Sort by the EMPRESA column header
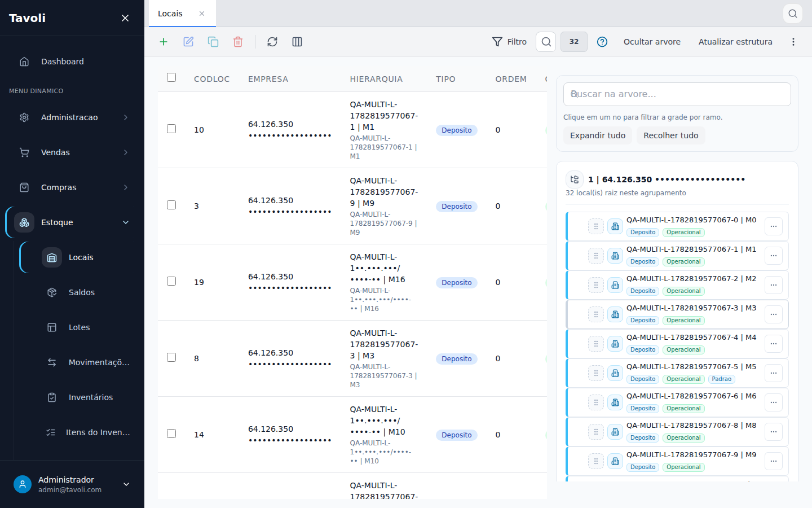The width and height of the screenshot is (812, 508). pyautogui.click(x=268, y=79)
